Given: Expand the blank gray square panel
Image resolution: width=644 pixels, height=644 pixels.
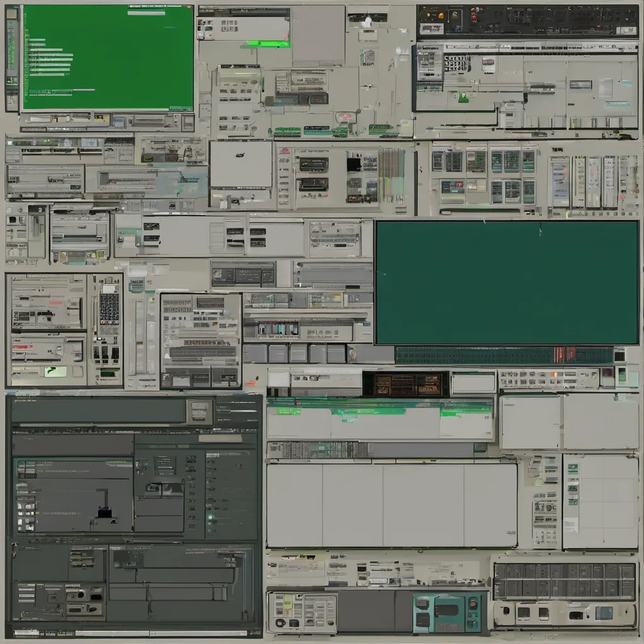Looking at the screenshot, I should 241,164.
